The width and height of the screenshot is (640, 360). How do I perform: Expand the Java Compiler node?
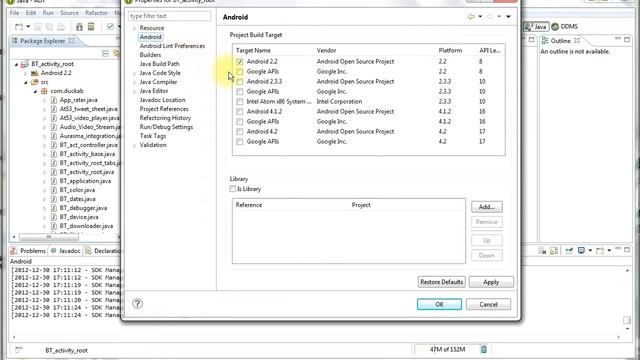coord(134,82)
